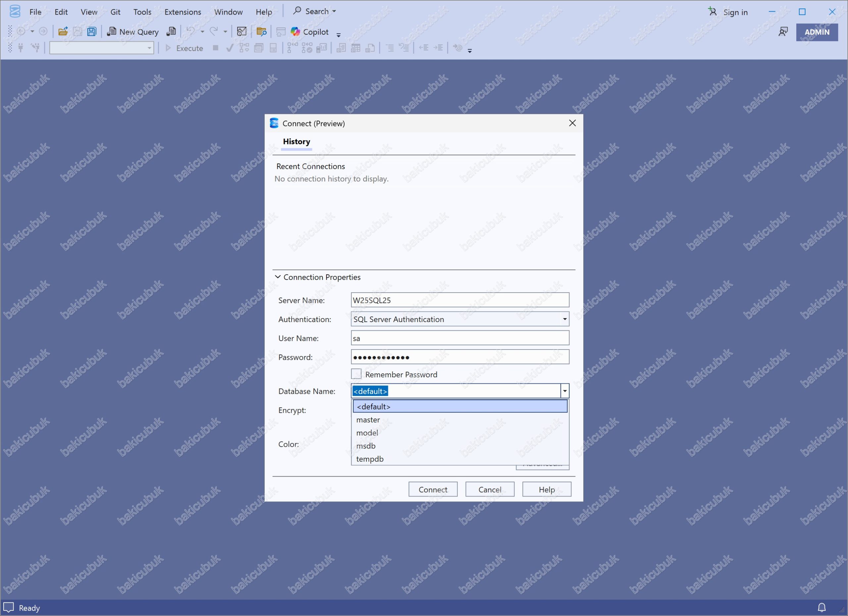Click the Increase Indent icon

[438, 47]
